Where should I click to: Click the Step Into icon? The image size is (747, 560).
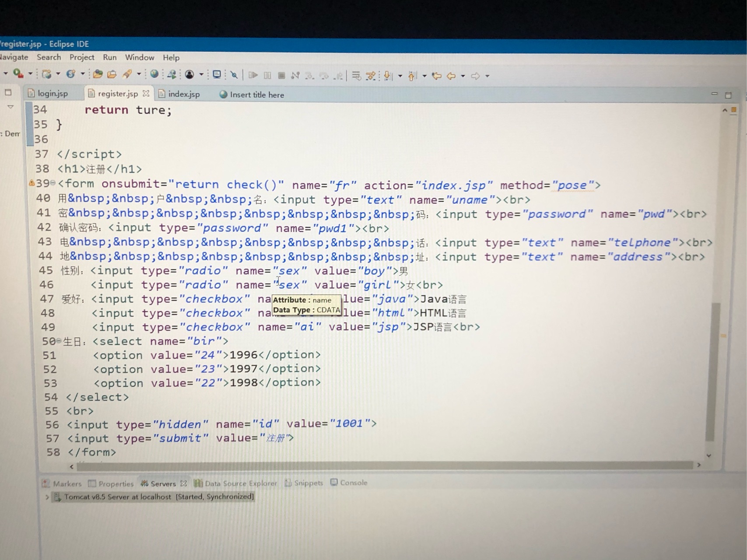(x=309, y=76)
